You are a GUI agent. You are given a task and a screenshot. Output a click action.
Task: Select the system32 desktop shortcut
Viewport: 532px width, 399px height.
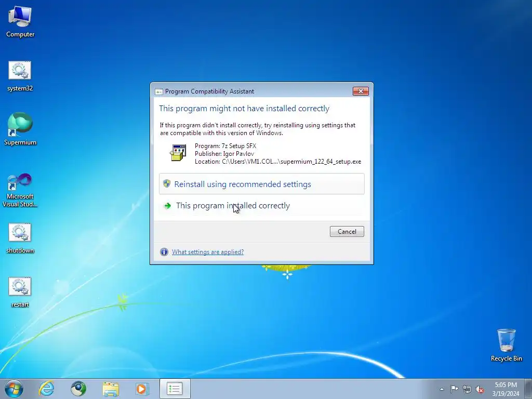pyautogui.click(x=20, y=76)
